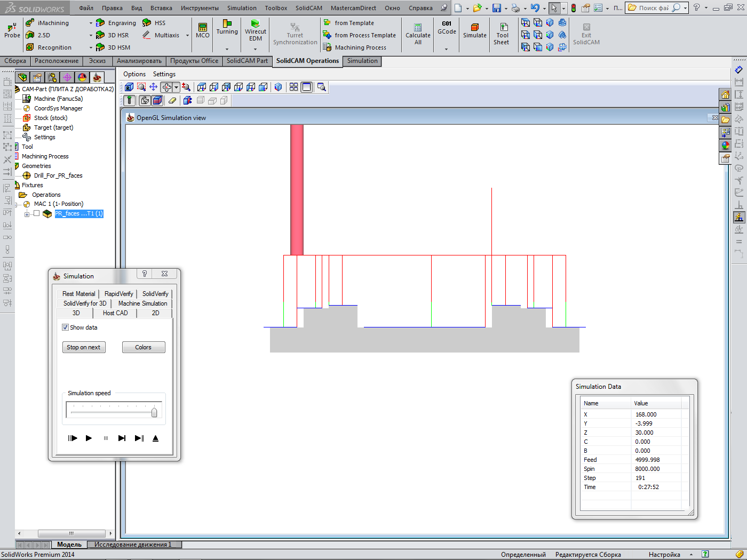Click the Undo icon
747x560 pixels.
point(535,8)
